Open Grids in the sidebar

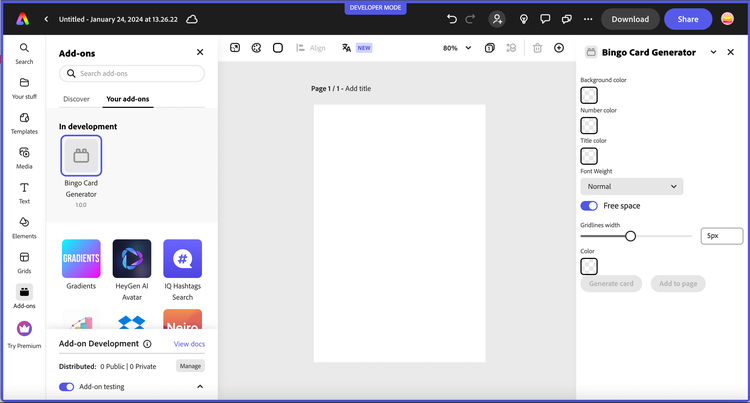point(24,263)
